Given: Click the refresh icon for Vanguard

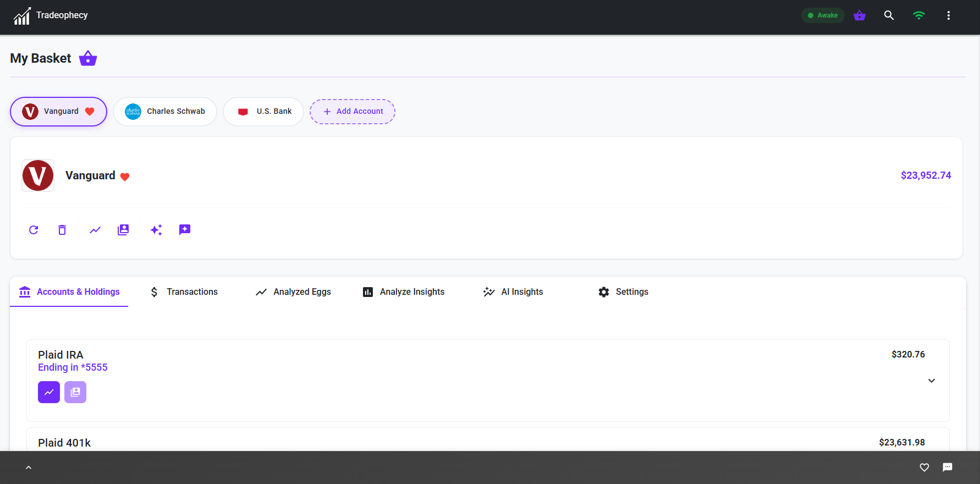Looking at the screenshot, I should click(x=34, y=230).
